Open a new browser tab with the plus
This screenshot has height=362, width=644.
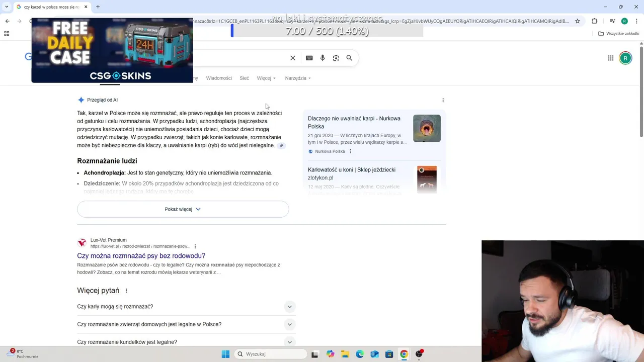coord(98,7)
